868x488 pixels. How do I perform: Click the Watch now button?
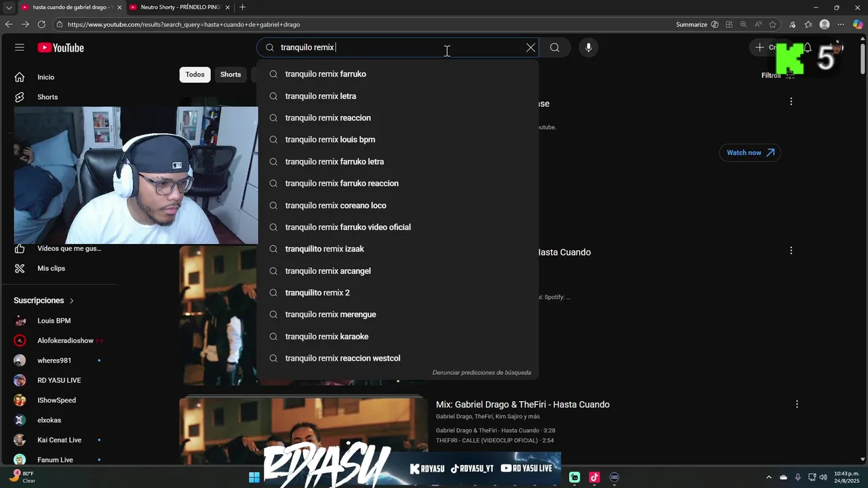750,152
